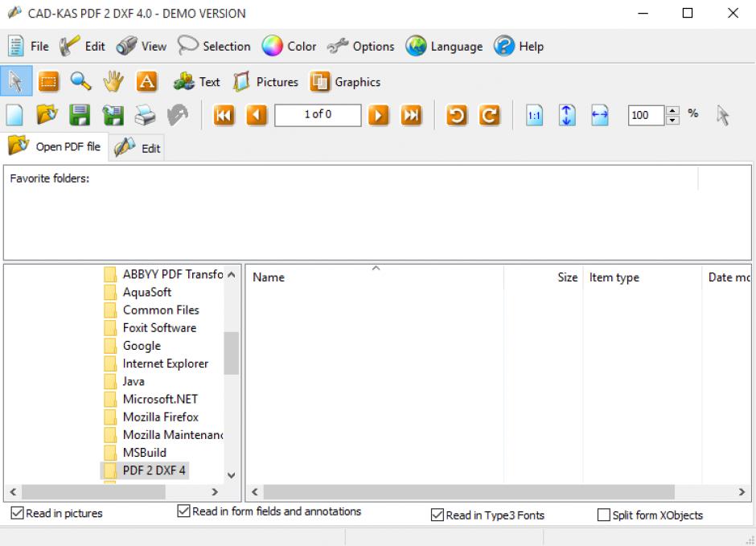Select the Common Files folder
The height and width of the screenshot is (546, 756).
151,310
